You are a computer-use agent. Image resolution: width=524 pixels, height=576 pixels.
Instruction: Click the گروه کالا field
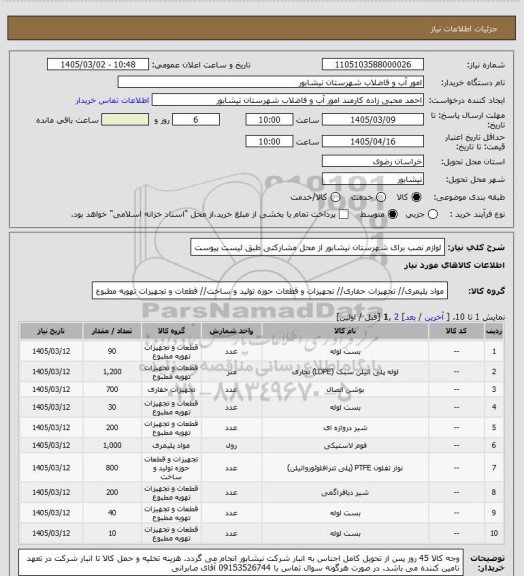tap(270, 291)
